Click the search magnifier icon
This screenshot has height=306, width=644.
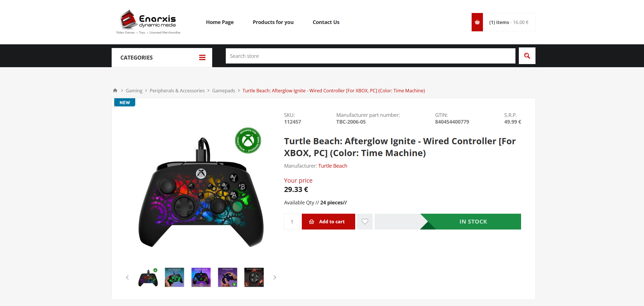click(527, 56)
